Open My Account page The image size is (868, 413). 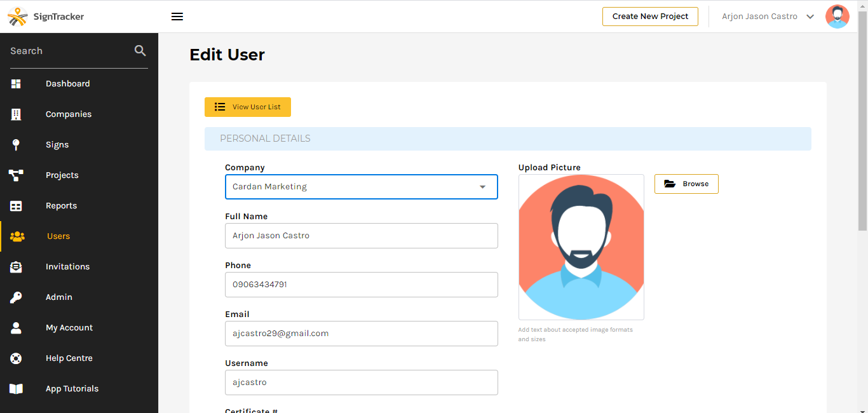(x=79, y=328)
